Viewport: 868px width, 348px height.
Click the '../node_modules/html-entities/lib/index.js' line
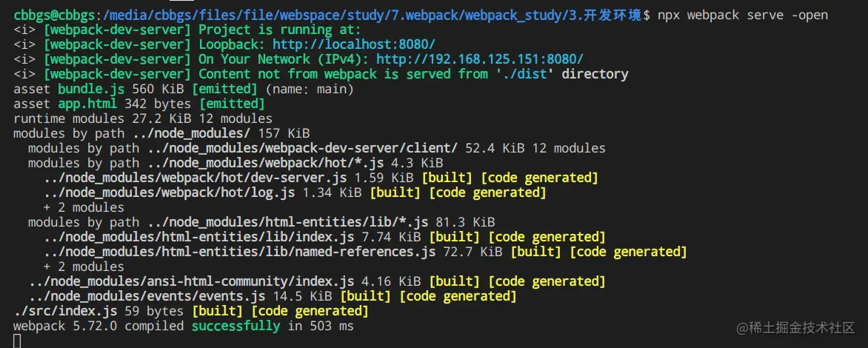324,237
